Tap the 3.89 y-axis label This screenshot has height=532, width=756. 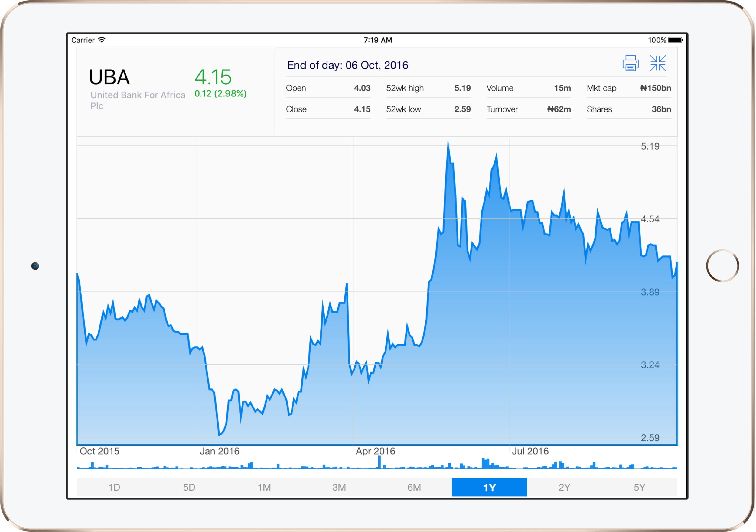click(x=650, y=292)
